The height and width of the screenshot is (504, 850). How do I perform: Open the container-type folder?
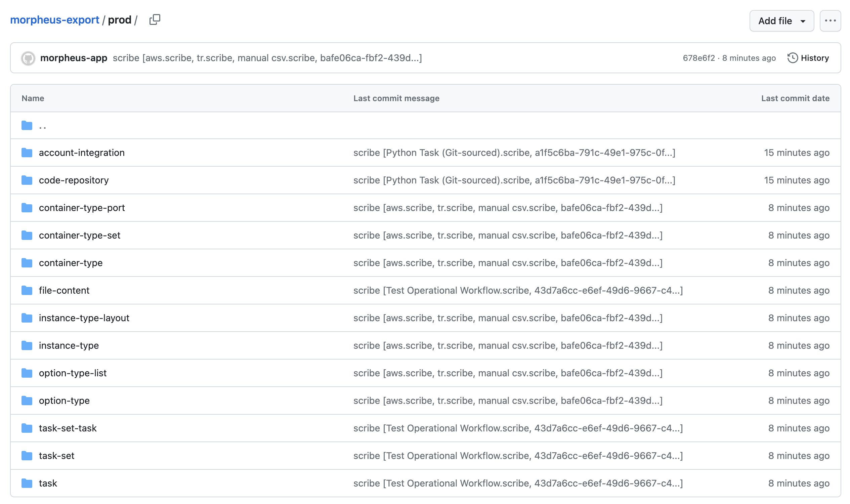[x=70, y=262]
